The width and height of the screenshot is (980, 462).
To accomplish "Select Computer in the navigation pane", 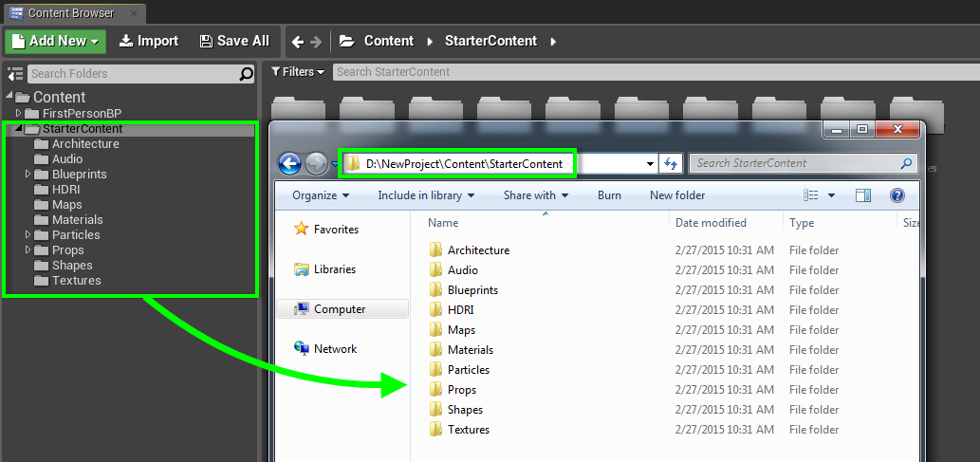I will [x=340, y=309].
